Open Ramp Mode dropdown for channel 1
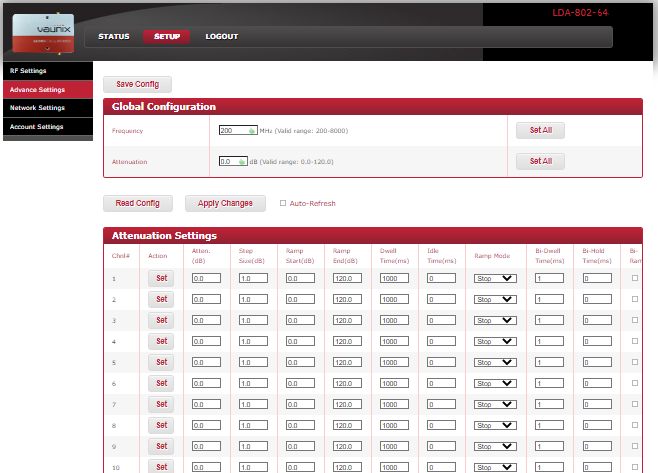Screen dimensions: 658x473 coord(495,278)
